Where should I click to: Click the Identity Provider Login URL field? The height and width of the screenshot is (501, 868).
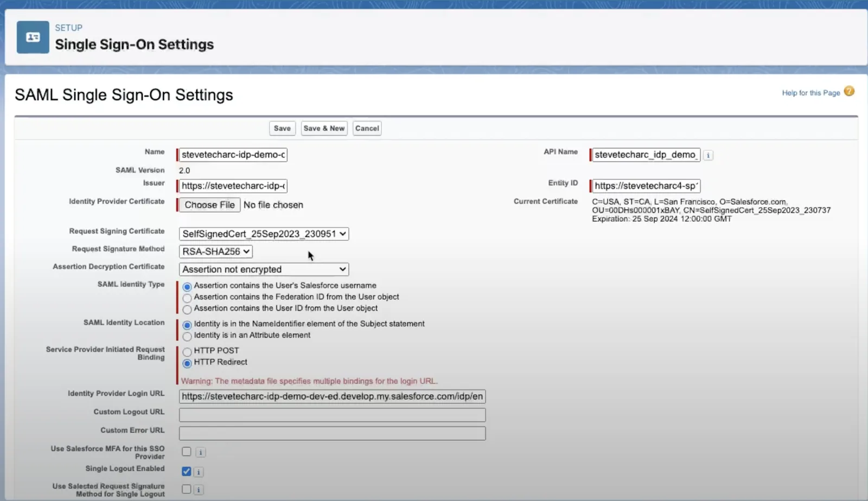pyautogui.click(x=332, y=396)
